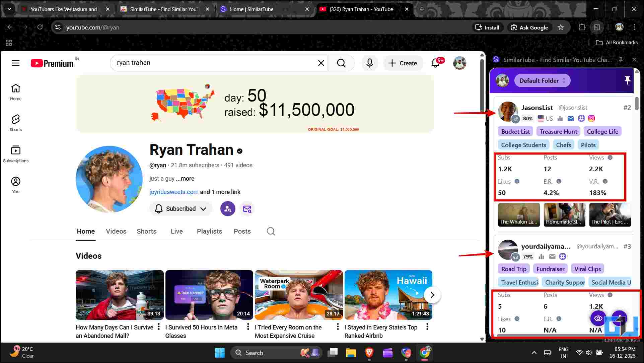Open the Default Folder dropdown

[x=542, y=80]
